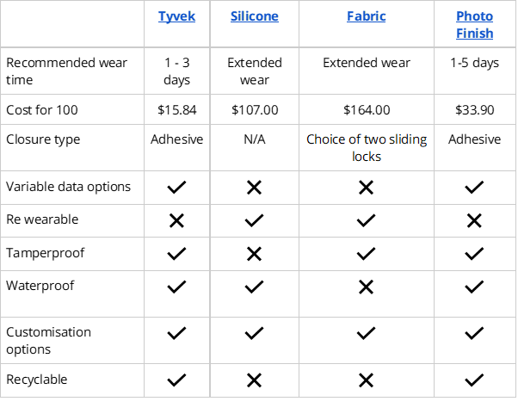The height and width of the screenshot is (420, 518).
Task: Click the Silicone recyclable cross icon
Action: [255, 380]
